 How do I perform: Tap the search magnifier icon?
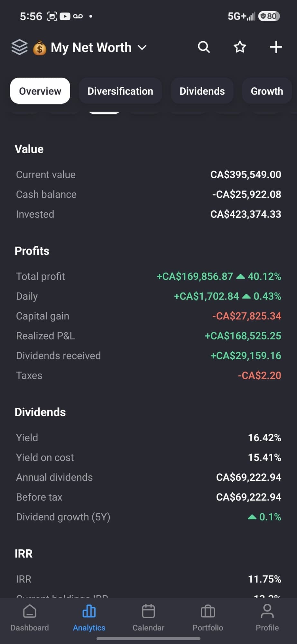(x=204, y=47)
